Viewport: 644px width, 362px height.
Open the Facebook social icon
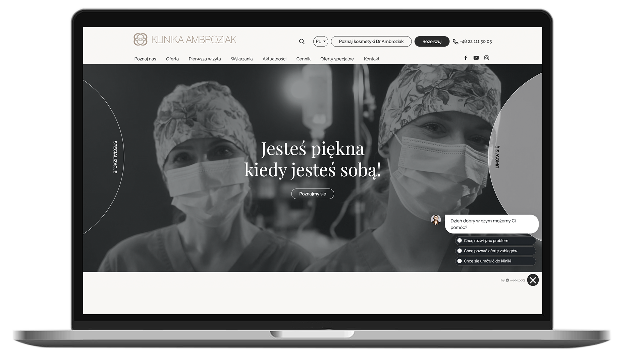click(x=466, y=58)
